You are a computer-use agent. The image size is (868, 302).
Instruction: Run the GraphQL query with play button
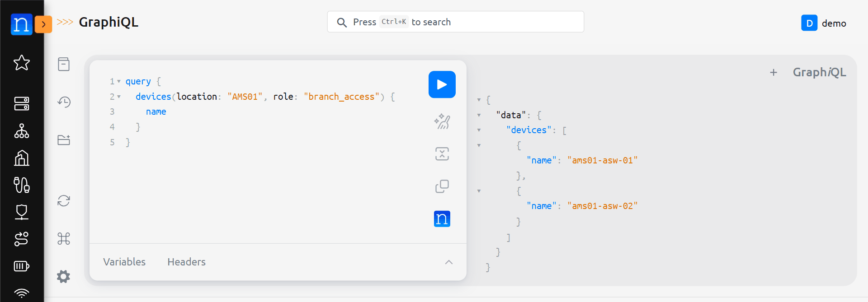tap(442, 84)
